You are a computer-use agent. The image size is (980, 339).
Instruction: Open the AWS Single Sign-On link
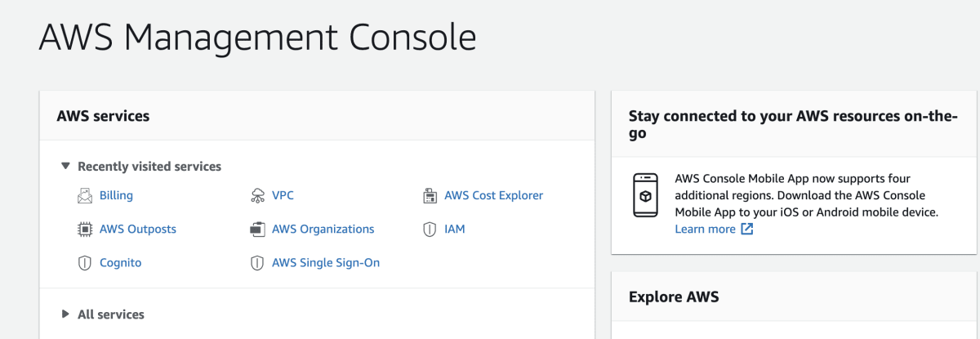(326, 263)
